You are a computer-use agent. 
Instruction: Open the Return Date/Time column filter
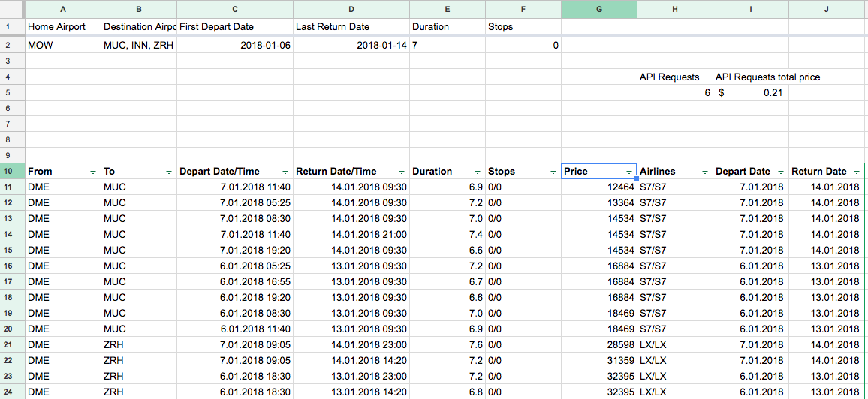point(402,172)
